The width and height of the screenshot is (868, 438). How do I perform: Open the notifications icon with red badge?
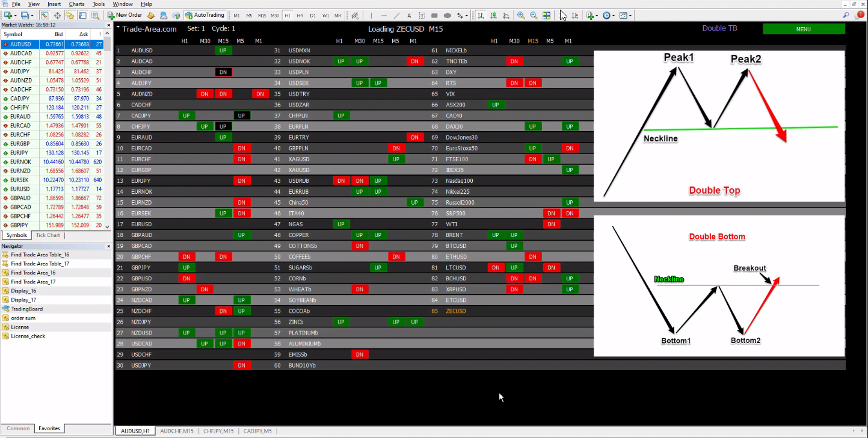coord(860,14)
